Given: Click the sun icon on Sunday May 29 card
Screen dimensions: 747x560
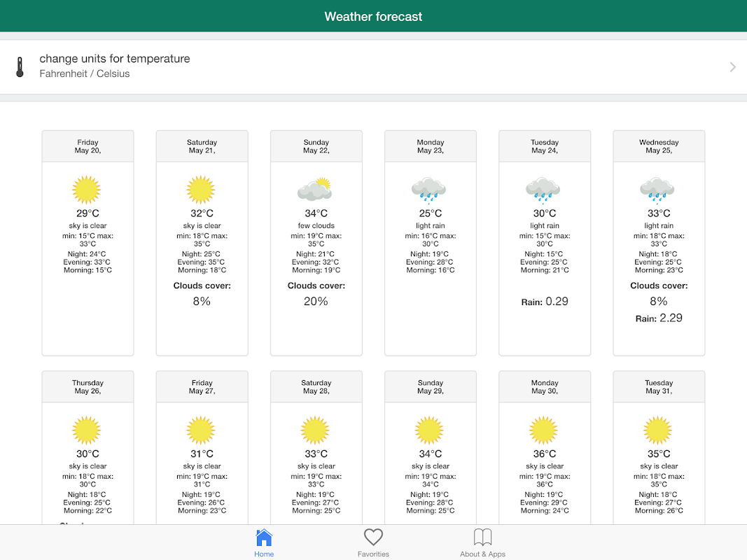Looking at the screenshot, I should (x=429, y=430).
